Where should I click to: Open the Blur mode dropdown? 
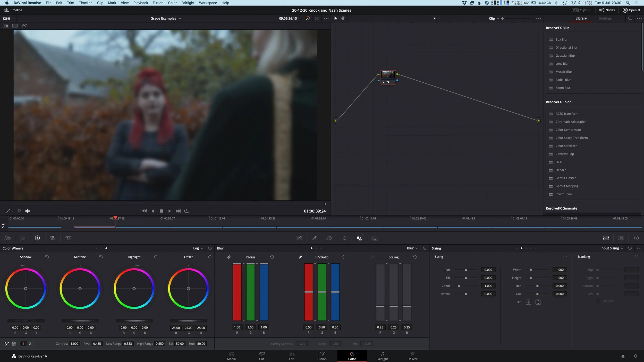coord(412,248)
